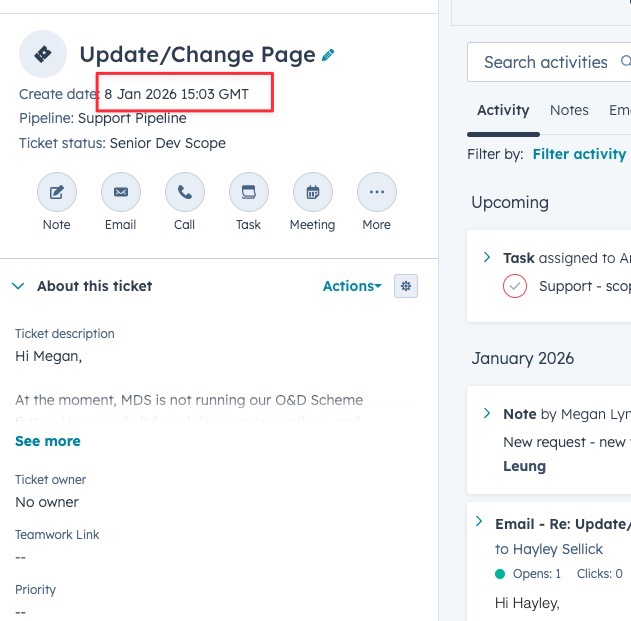This screenshot has height=621, width=631.
Task: Switch to the Notes tab
Action: pyautogui.click(x=569, y=110)
